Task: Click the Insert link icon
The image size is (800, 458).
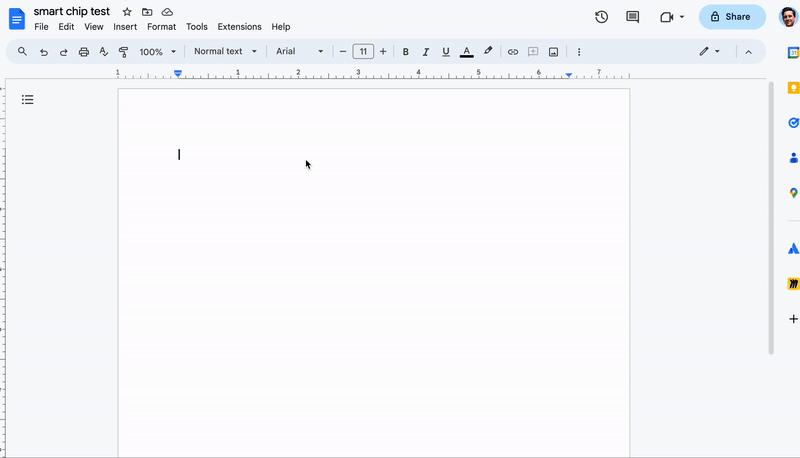Action: 513,52
